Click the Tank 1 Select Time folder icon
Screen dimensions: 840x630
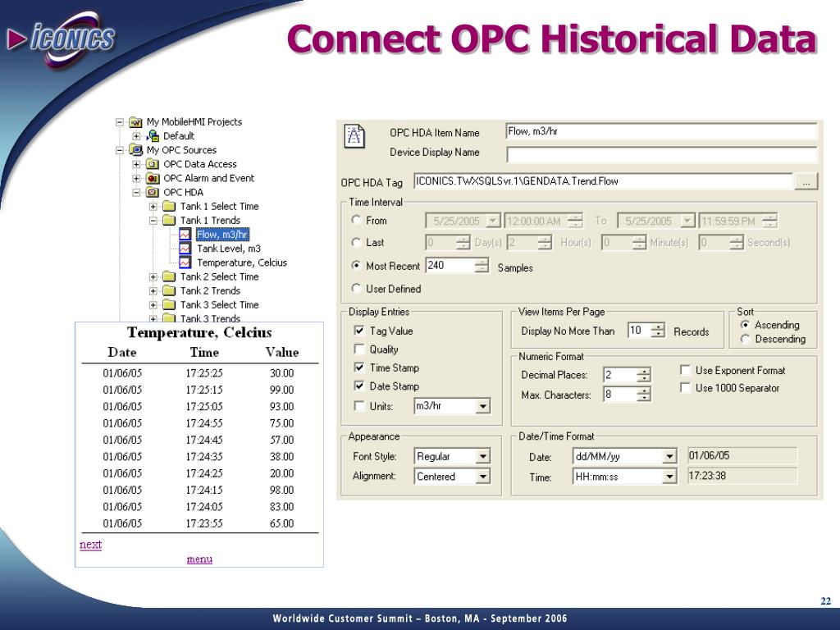pos(169,206)
